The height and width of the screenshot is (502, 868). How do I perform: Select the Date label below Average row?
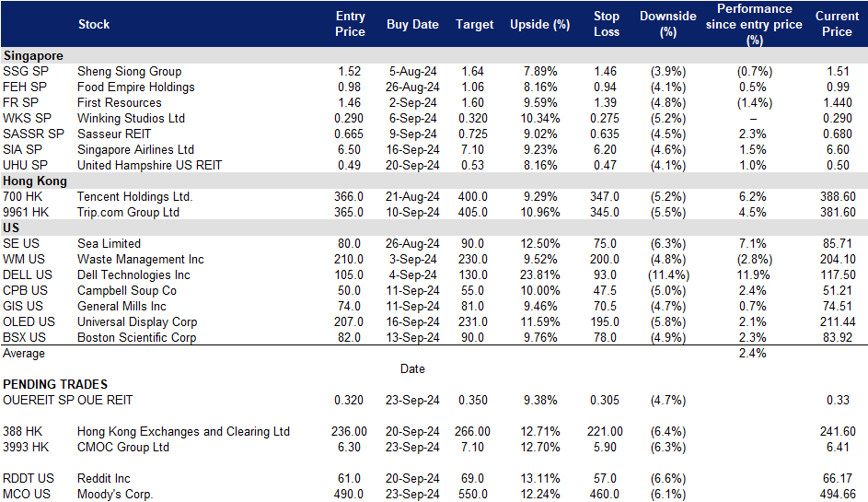412,369
